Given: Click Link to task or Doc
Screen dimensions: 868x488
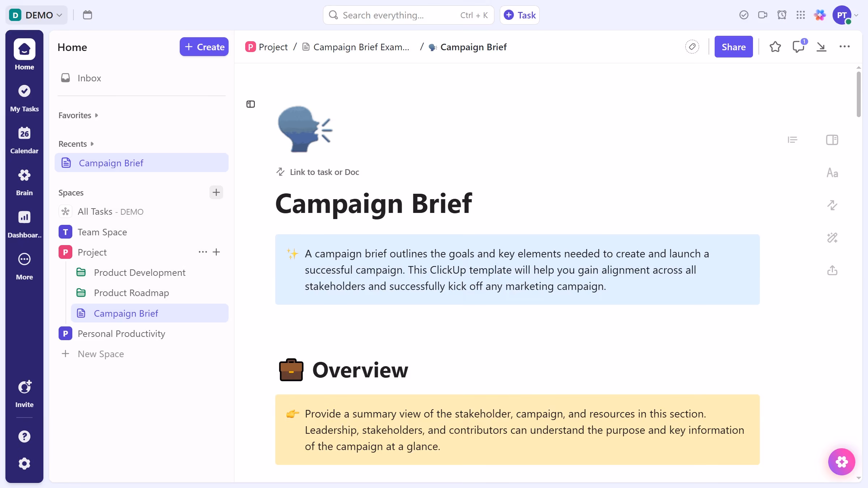Looking at the screenshot, I should click(x=317, y=172).
